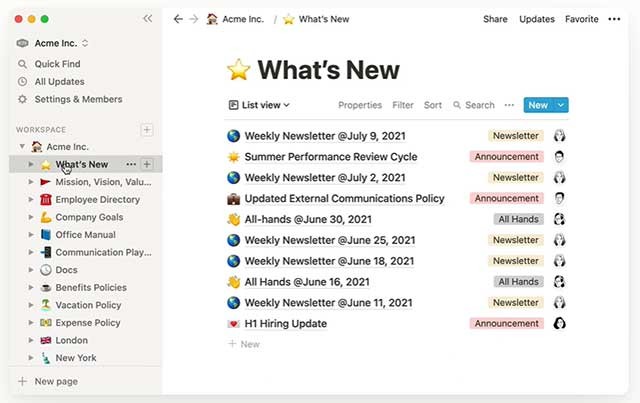This screenshot has width=640, height=403.
Task: Expand the Employee Directory page tree
Action: coord(31,199)
